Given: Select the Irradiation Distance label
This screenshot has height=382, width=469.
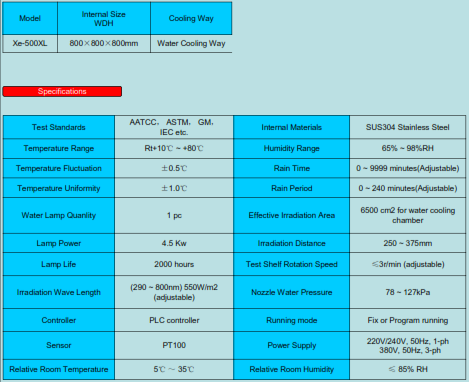Looking at the screenshot, I should click(292, 243).
